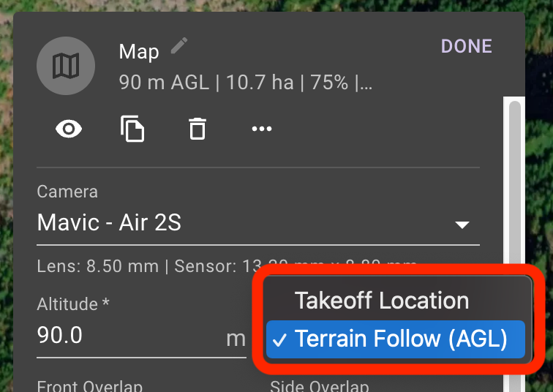Click the altitude unit label m
553x392 pixels.
236,339
